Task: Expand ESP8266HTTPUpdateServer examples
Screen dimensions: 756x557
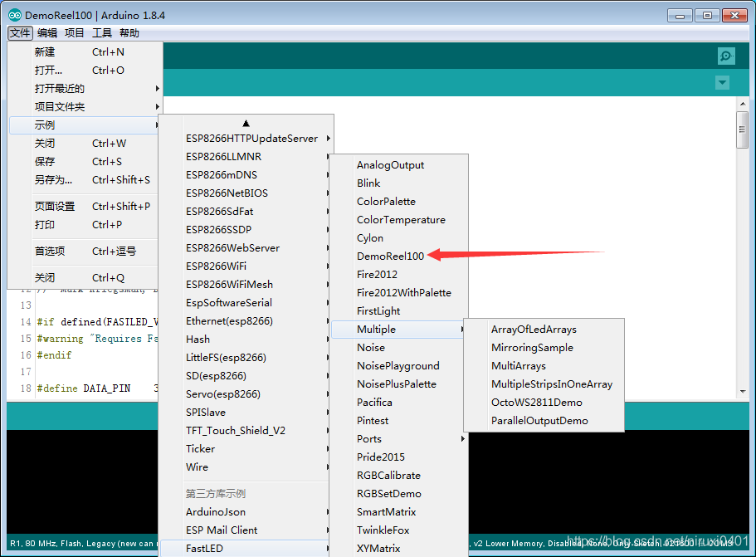Action: click(x=246, y=139)
